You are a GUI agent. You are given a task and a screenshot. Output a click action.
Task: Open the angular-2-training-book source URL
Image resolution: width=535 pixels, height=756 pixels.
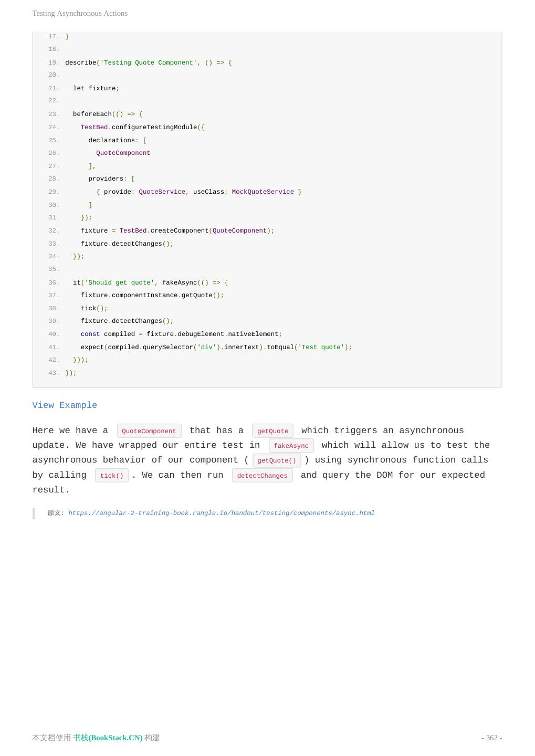point(221,513)
